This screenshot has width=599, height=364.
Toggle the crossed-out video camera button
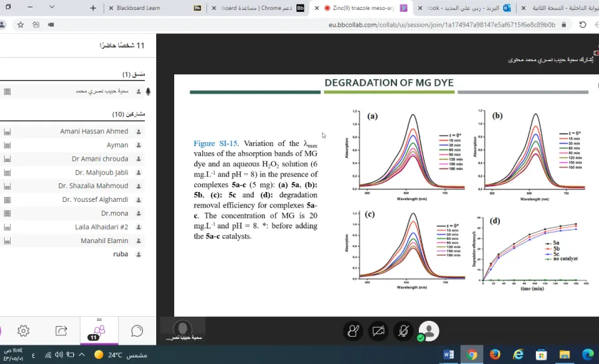tap(378, 331)
